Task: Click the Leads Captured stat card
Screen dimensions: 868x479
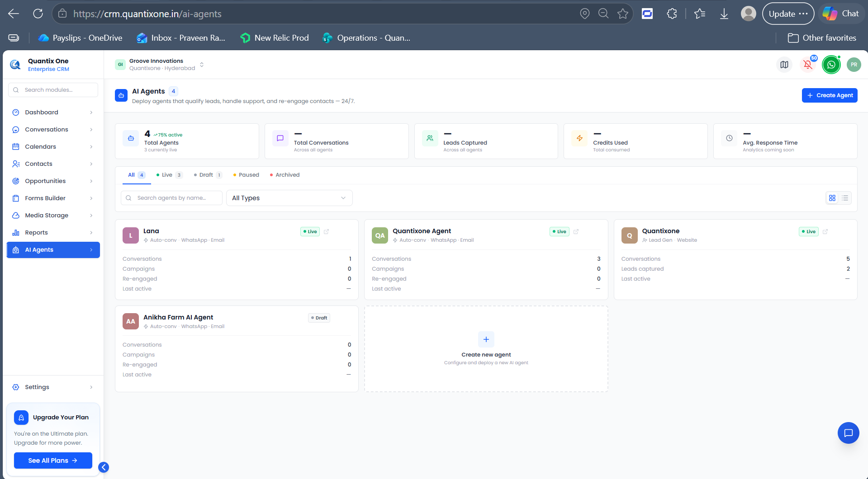Action: tap(486, 141)
